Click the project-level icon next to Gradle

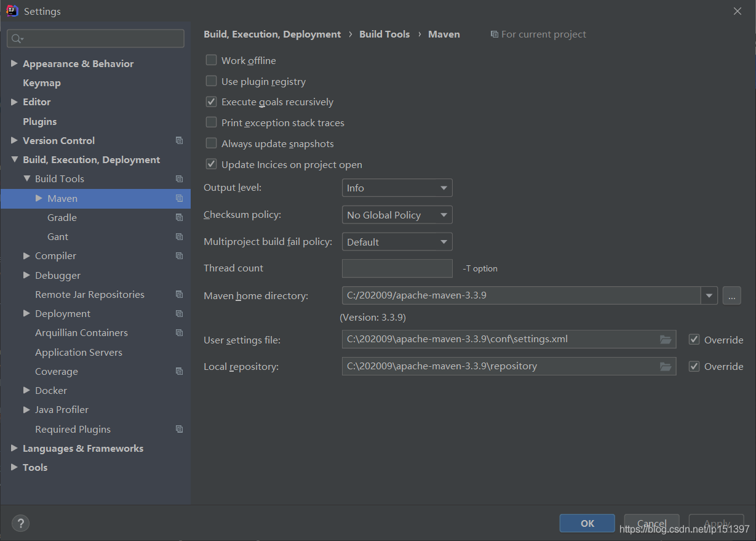point(179,217)
